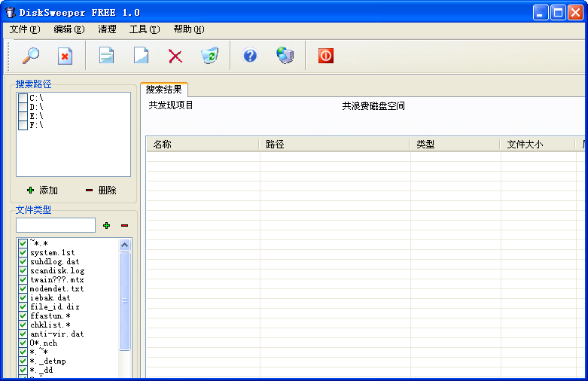Click the plus icon beside file type field

coord(106,225)
